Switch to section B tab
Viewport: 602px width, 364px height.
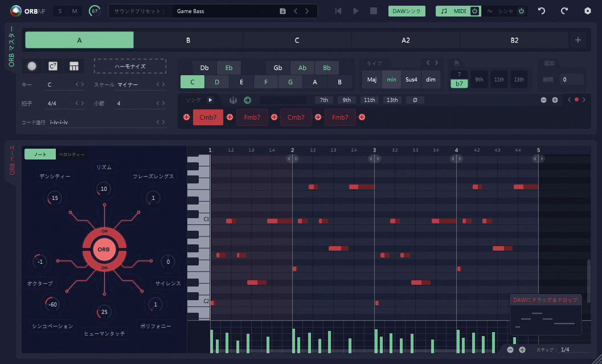[x=188, y=40]
